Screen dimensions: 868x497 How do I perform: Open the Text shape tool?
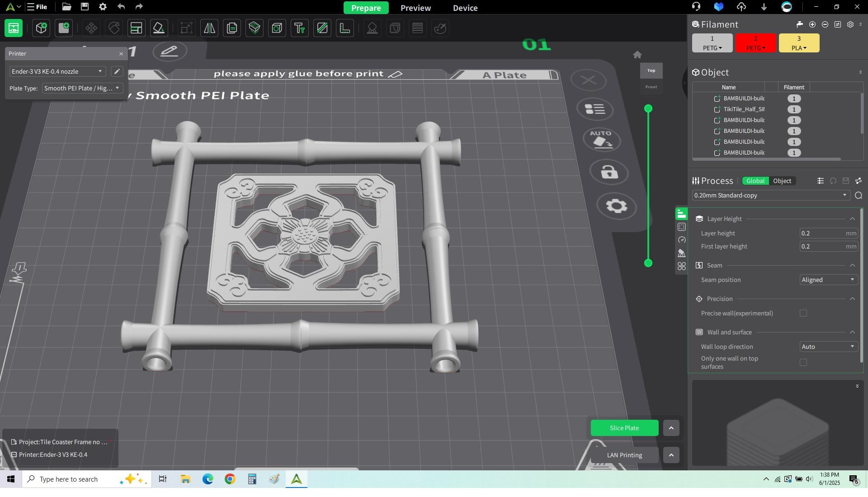coord(300,28)
